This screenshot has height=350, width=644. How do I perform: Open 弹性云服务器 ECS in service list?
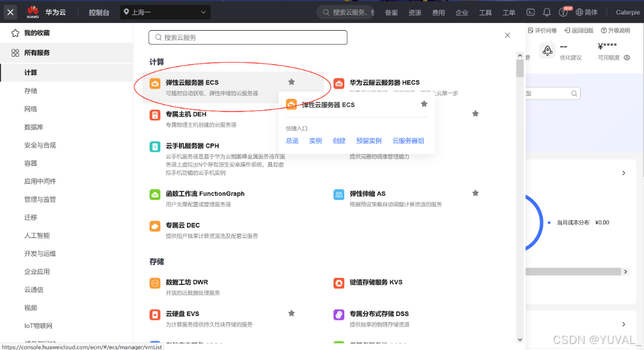coord(192,83)
